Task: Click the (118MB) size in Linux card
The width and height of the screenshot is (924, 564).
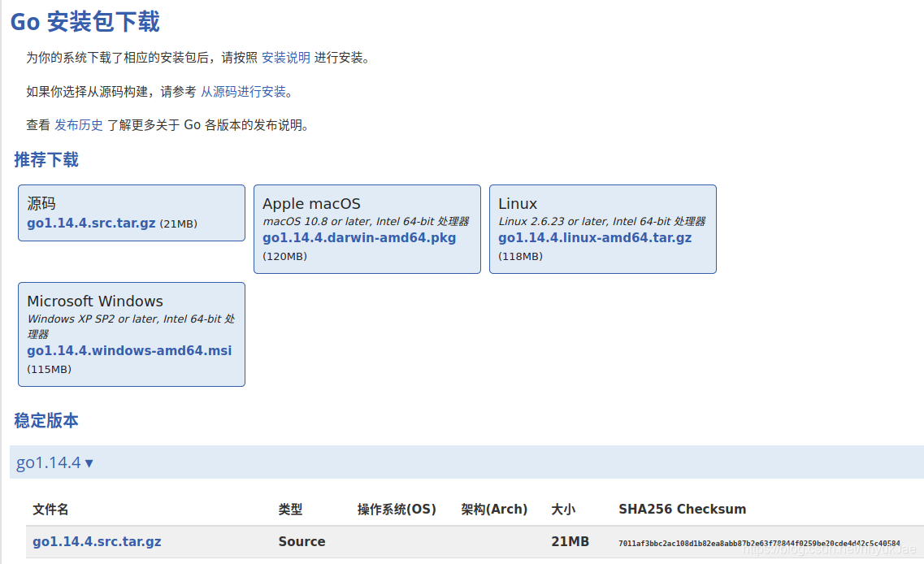Action: point(521,256)
